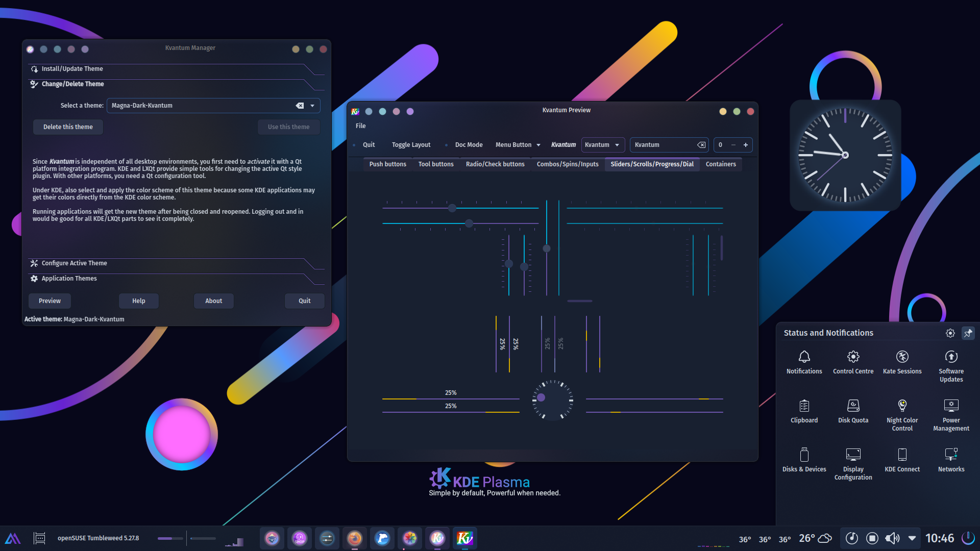Open the application launcher on the taskbar
The image size is (980, 551).
click(13, 538)
